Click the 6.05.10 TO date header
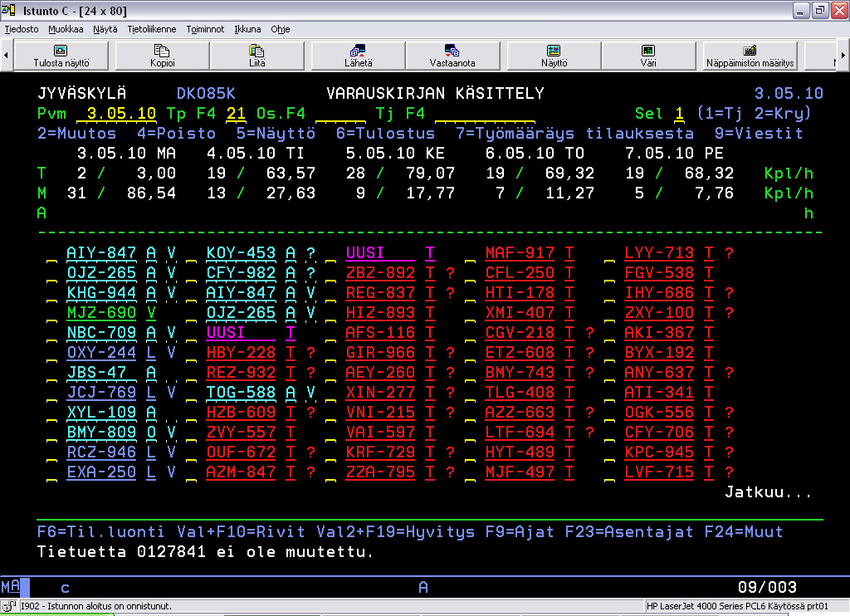Image resolution: width=850 pixels, height=616 pixels. [x=535, y=154]
